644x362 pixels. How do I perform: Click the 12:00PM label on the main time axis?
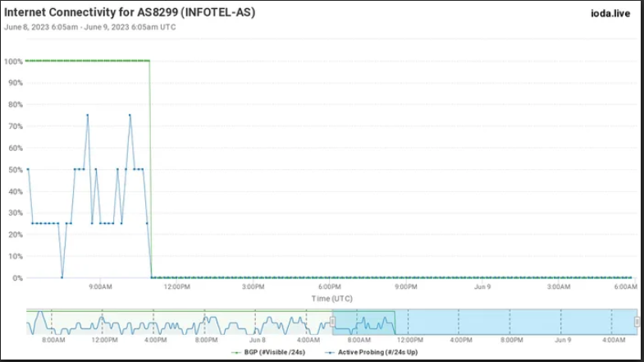click(177, 286)
